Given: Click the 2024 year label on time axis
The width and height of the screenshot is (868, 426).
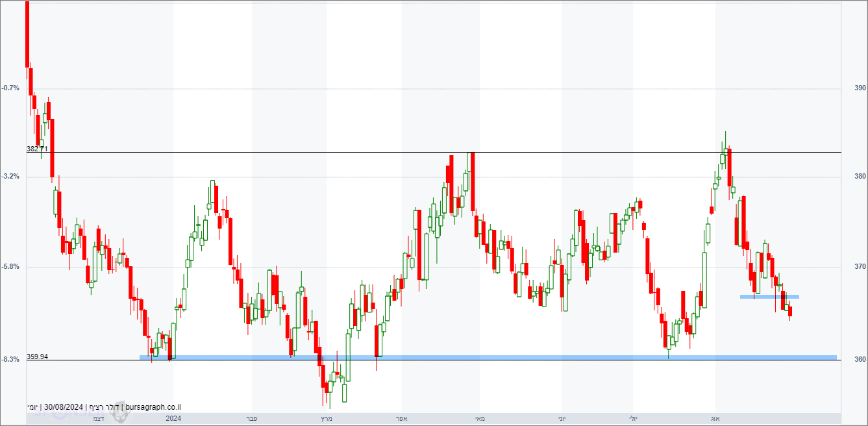Looking at the screenshot, I should pyautogui.click(x=173, y=419).
